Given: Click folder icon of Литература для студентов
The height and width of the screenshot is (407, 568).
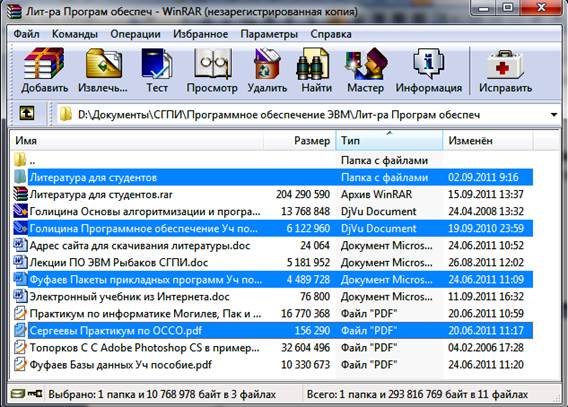Looking at the screenshot, I should click(20, 177).
